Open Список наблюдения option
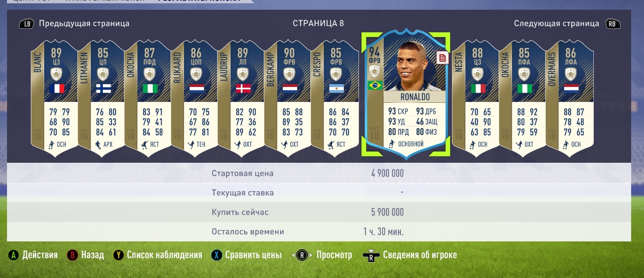The image size is (644, 278). coord(164,255)
